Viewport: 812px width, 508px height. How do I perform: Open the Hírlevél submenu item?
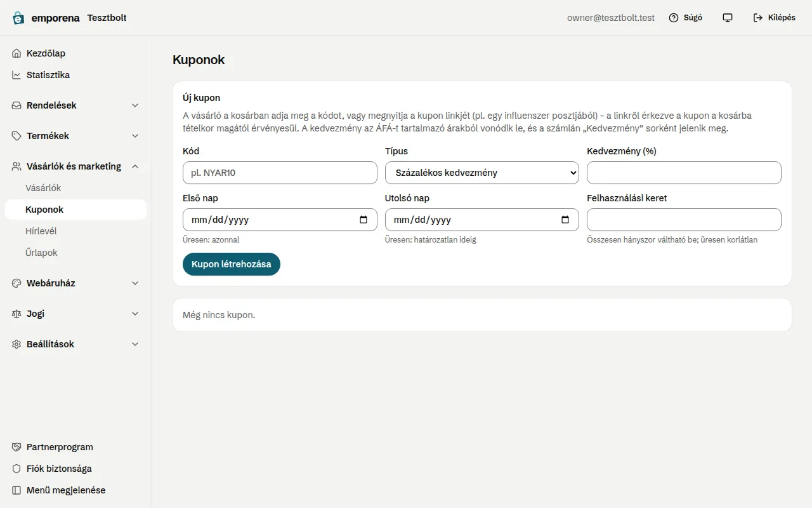point(75,231)
